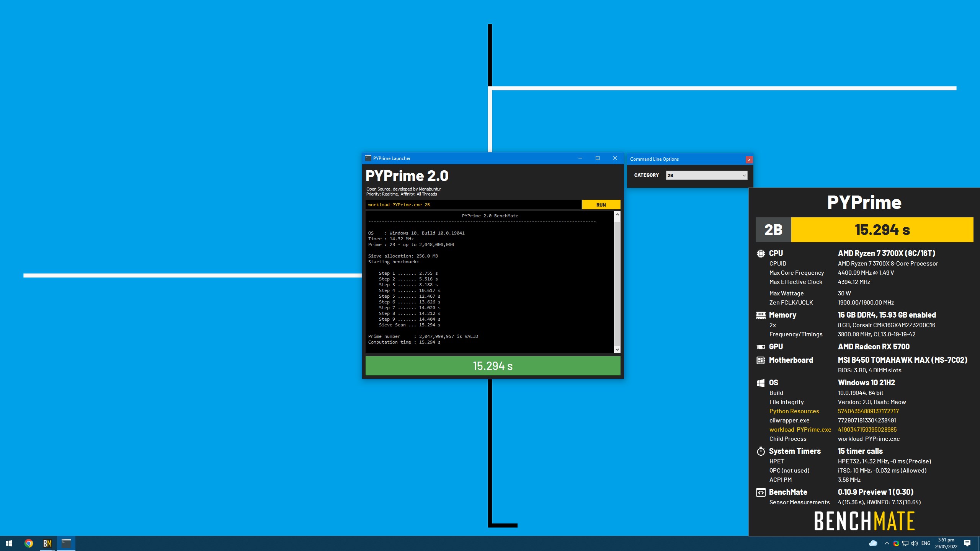This screenshot has width=980, height=551.
Task: Click the Memory module icon in BenchMate panel
Action: click(x=761, y=315)
